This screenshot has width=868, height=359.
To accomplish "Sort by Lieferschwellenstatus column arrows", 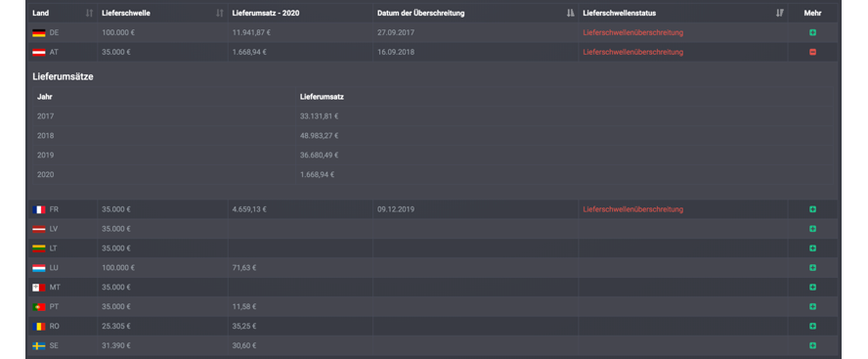I will coord(780,14).
